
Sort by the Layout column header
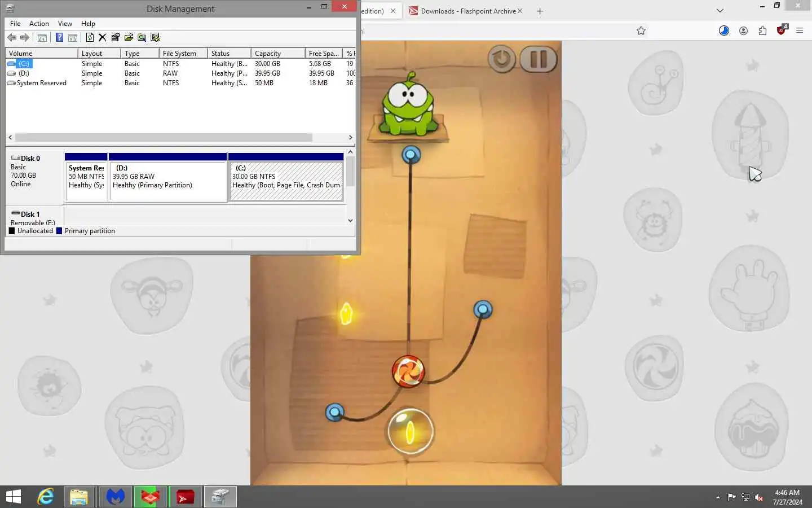pyautogui.click(x=99, y=53)
